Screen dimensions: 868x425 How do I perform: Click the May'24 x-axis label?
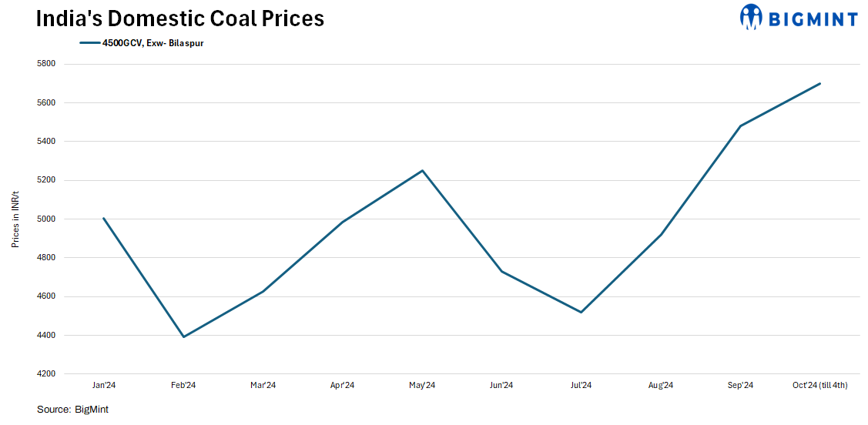click(422, 385)
